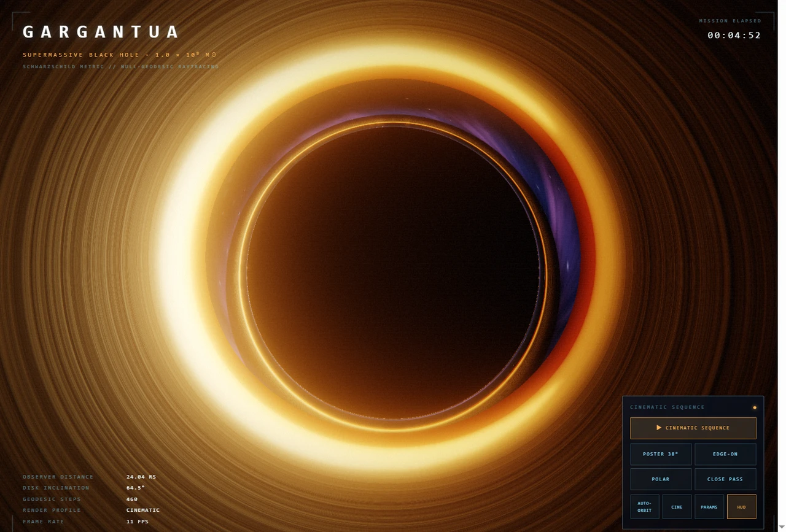Choose the Polar view preset
The height and width of the screenshot is (532, 786).
(661, 479)
